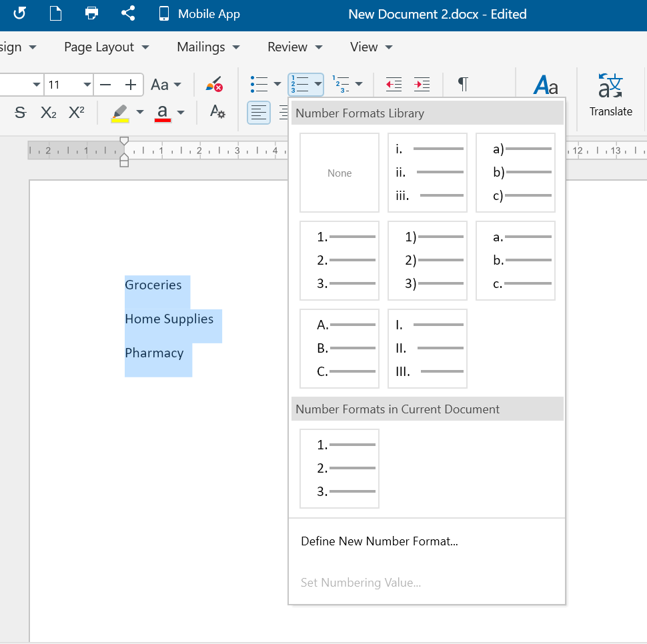The height and width of the screenshot is (644, 647).
Task: Expand the multilevel list arrow
Action: click(359, 84)
